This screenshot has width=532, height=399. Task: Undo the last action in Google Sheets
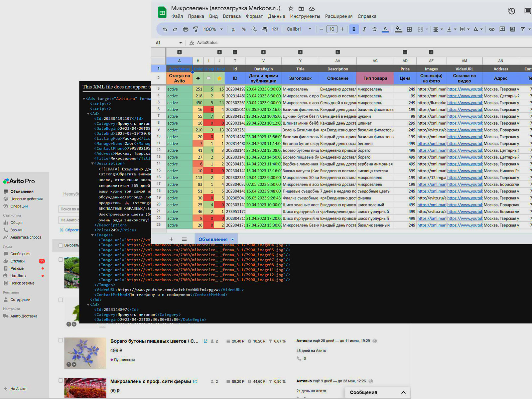[165, 29]
